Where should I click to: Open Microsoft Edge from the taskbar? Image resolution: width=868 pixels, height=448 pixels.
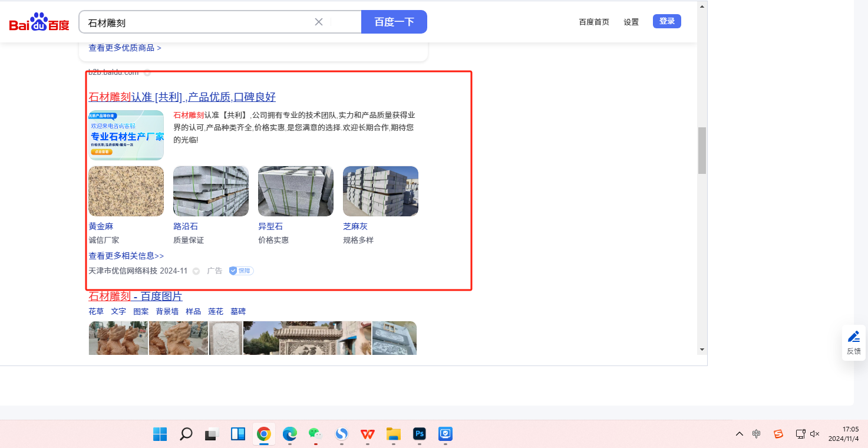[x=290, y=434]
